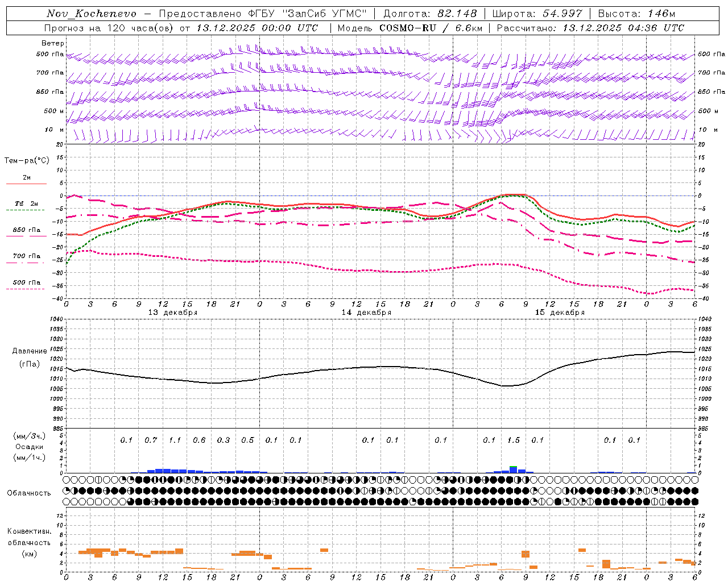Screen dimensions: 728x582
Task: Select the ФГБУ "ЗапСиб УГМС" provider text
Action: [x=308, y=14]
